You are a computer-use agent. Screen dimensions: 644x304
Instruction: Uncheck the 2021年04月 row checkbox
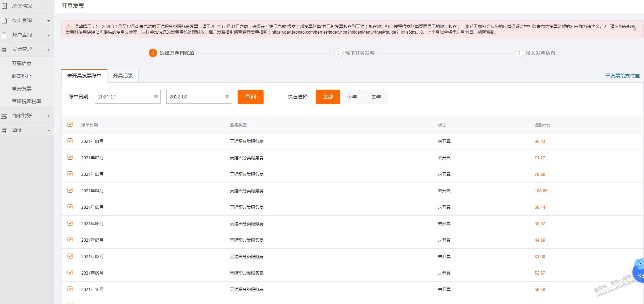(70, 190)
